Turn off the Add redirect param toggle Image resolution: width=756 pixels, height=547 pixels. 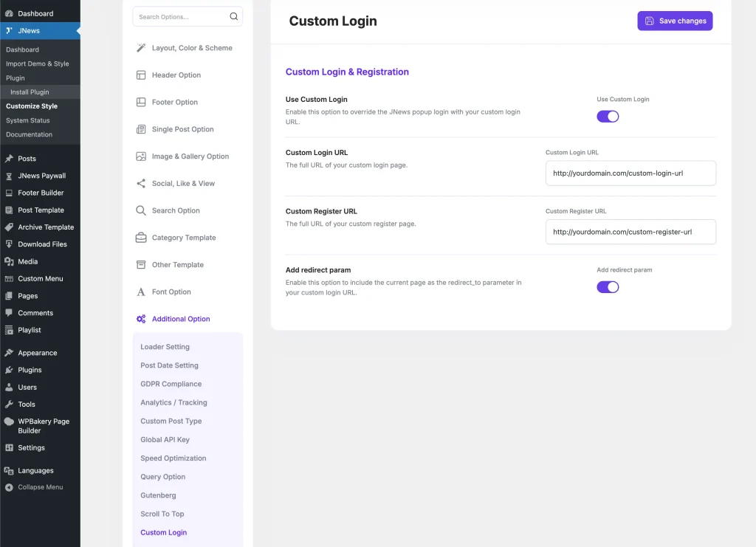click(608, 286)
